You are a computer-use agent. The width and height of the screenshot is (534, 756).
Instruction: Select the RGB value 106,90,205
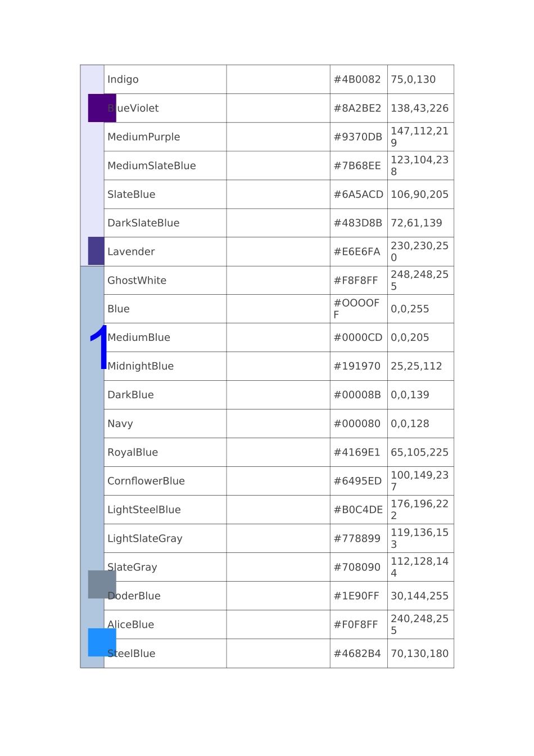(x=419, y=194)
